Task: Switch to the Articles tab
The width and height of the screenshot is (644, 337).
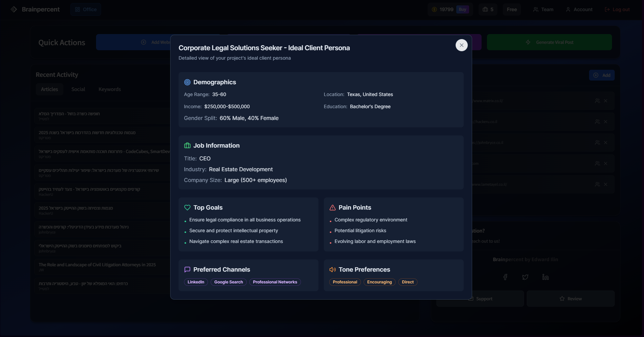Action: click(50, 89)
